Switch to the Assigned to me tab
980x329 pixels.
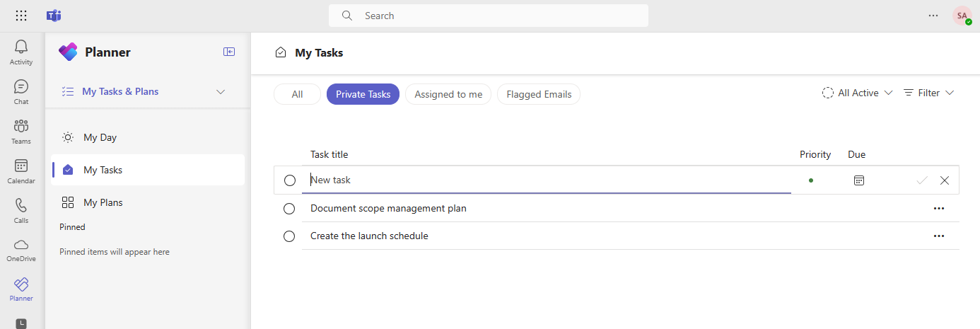coord(448,94)
